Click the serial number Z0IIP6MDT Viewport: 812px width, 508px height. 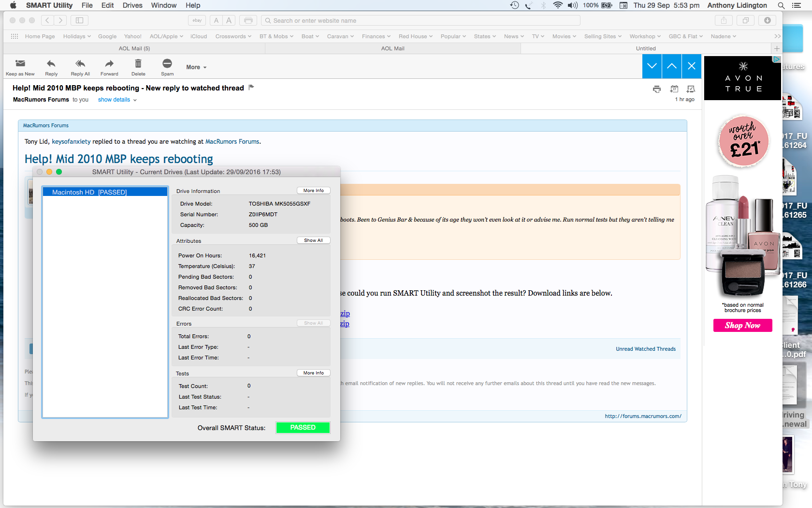(263, 214)
